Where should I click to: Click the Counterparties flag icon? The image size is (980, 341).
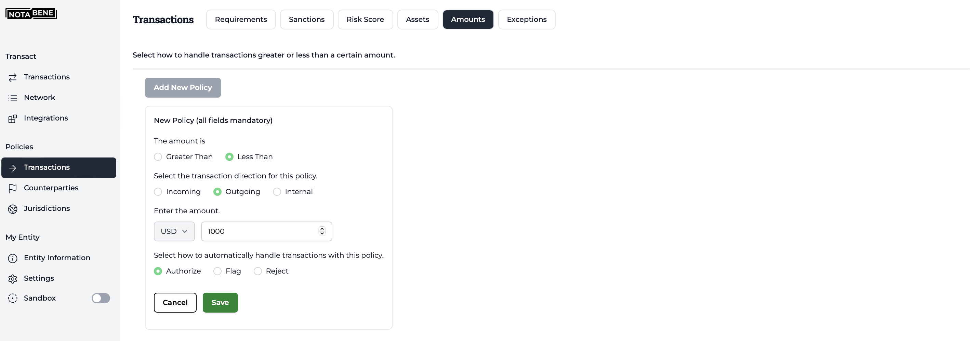13,188
